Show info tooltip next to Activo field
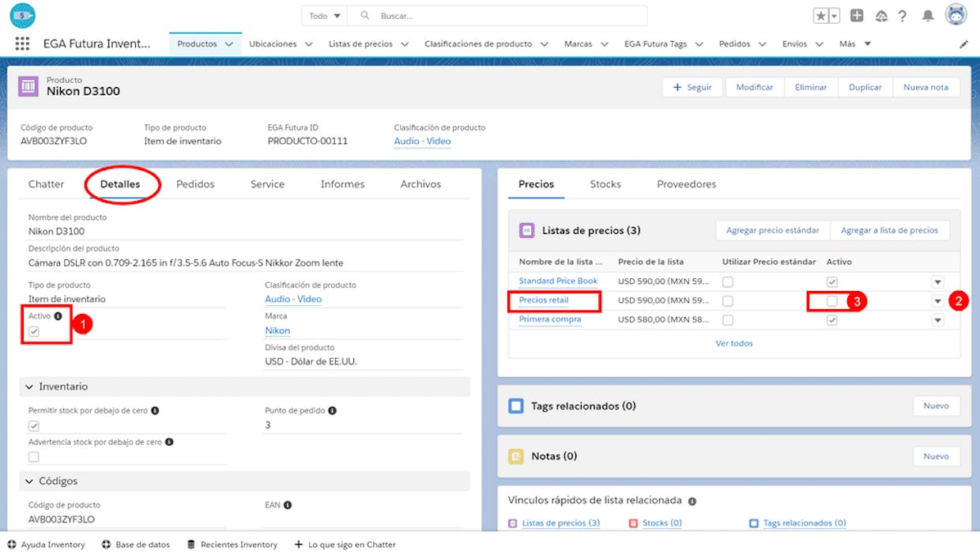 click(58, 316)
